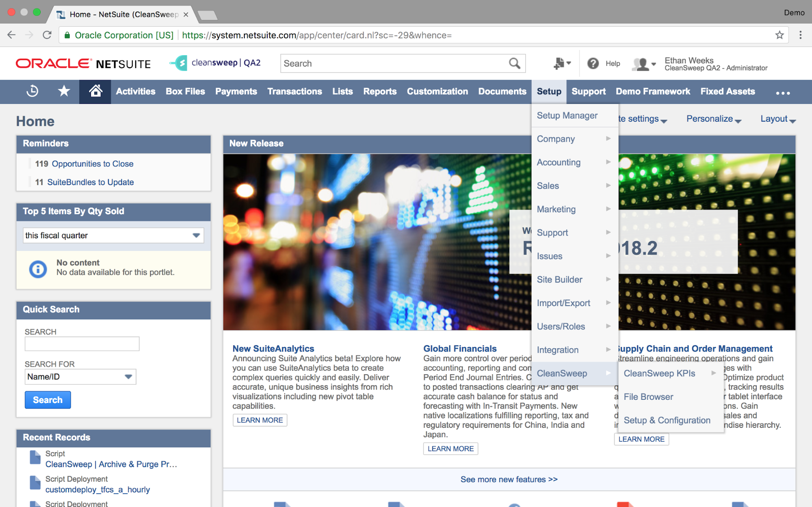Click the global search magnifier icon
The width and height of the screenshot is (812, 507).
point(514,63)
